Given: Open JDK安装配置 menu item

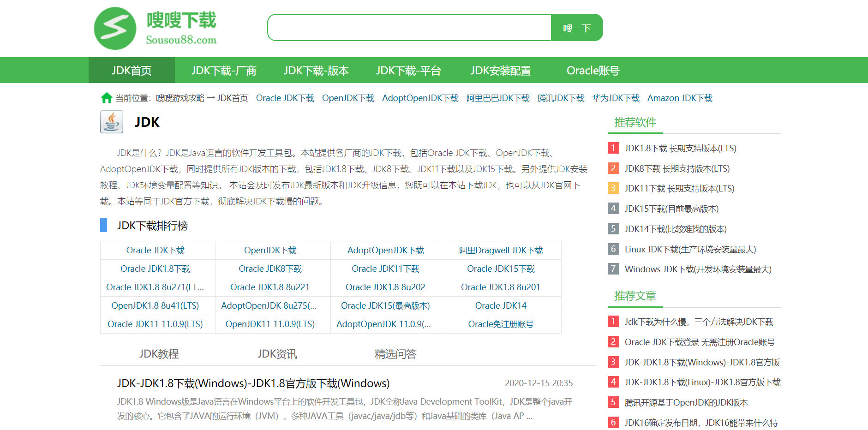Looking at the screenshot, I should (x=501, y=71).
